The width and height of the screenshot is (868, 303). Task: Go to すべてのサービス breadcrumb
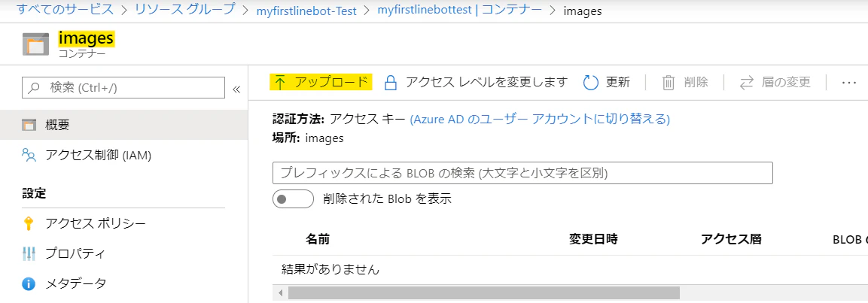click(x=65, y=10)
